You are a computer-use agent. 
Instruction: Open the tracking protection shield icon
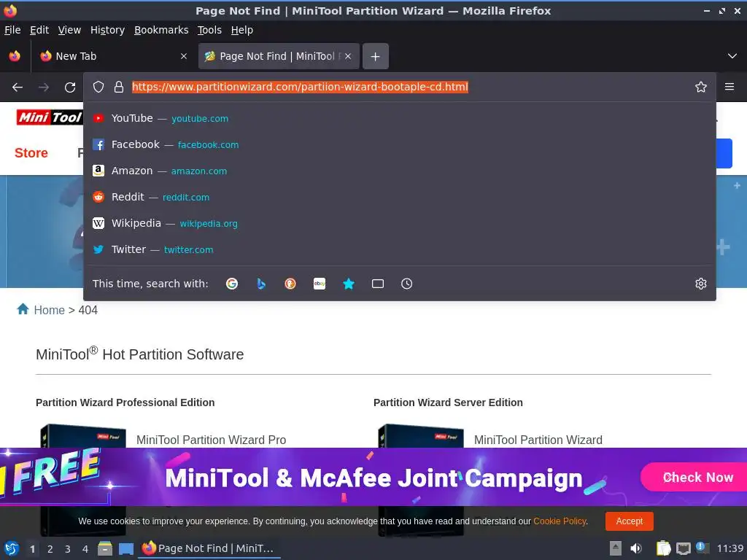(x=98, y=87)
